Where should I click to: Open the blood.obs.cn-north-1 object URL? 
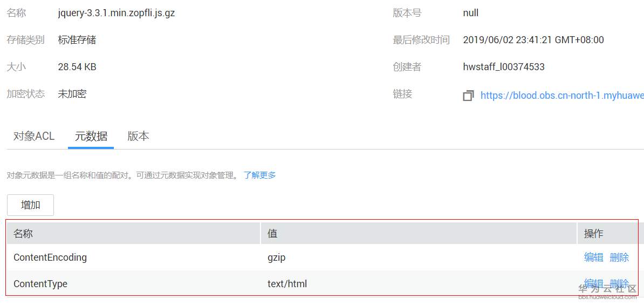(561, 95)
